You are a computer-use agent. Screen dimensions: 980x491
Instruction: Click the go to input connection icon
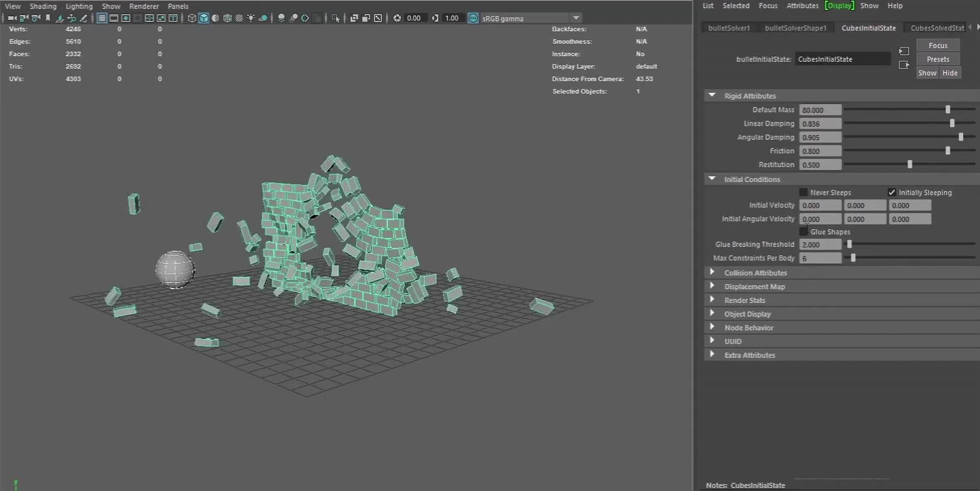(x=904, y=51)
